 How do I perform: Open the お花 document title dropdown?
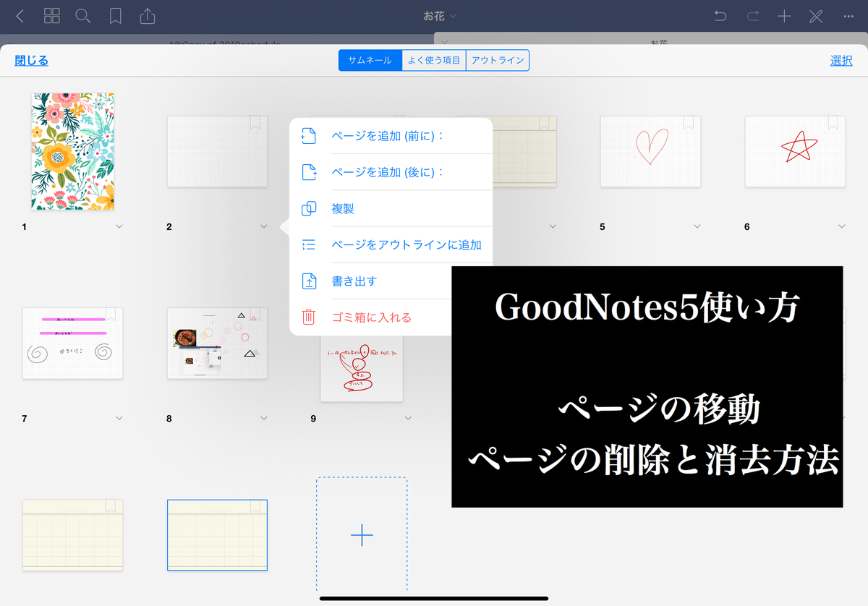440,16
